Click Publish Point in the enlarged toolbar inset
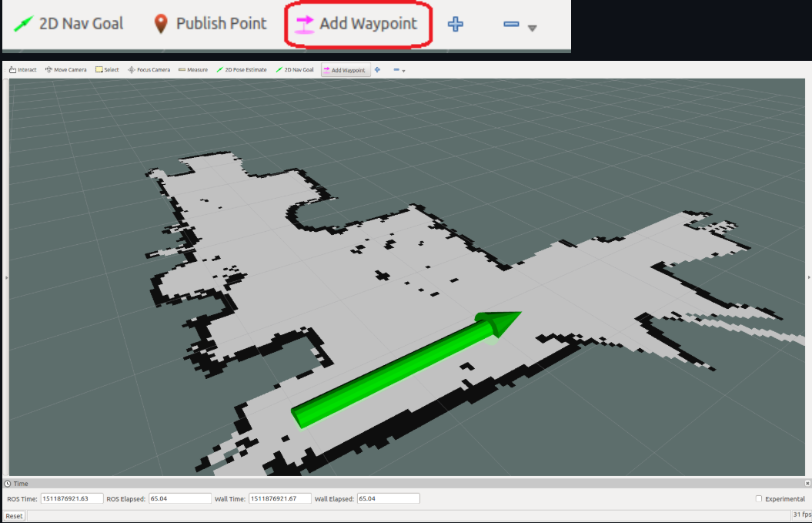This screenshot has height=523, width=812. point(210,23)
